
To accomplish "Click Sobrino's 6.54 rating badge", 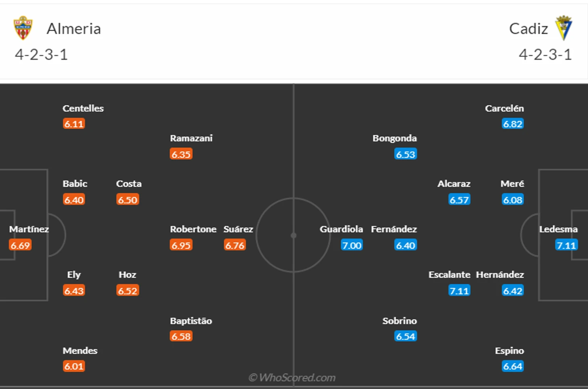I will 406,336.
